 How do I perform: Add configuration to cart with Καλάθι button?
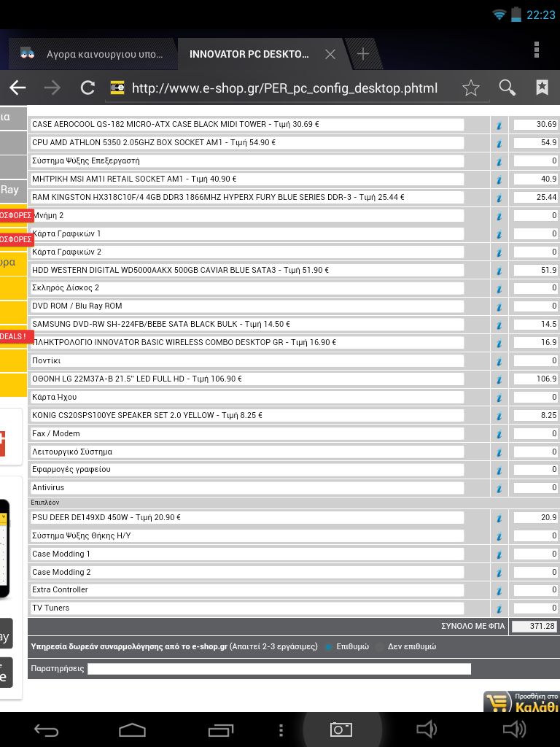point(522,703)
